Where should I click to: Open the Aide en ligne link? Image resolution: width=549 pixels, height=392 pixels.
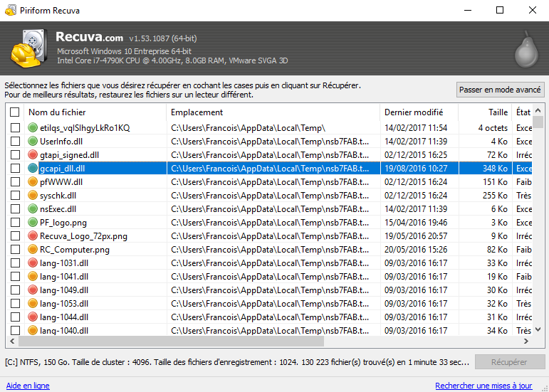(28, 386)
